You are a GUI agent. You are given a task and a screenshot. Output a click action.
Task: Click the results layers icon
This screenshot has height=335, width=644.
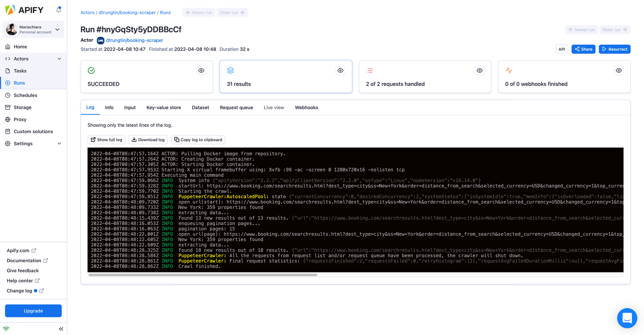click(x=230, y=70)
